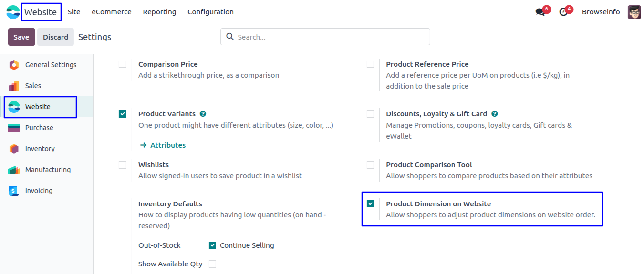
Task: Click the user avatar picture
Action: click(x=634, y=12)
